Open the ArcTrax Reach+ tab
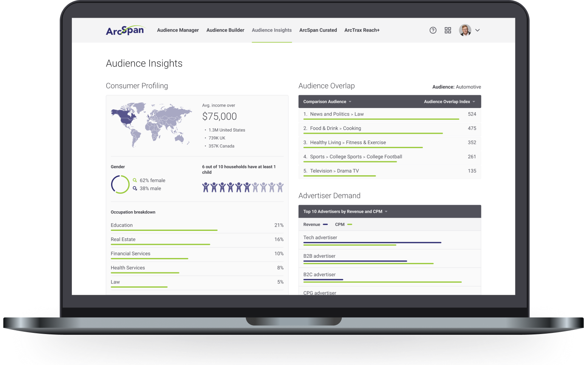Image resolution: width=588 pixels, height=365 pixels. pos(362,30)
